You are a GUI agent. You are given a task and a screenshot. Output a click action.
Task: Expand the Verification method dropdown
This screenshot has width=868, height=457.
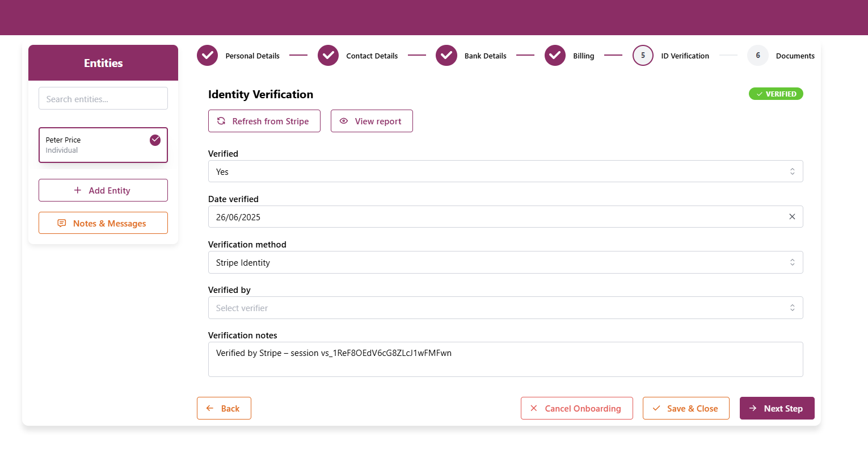click(505, 262)
